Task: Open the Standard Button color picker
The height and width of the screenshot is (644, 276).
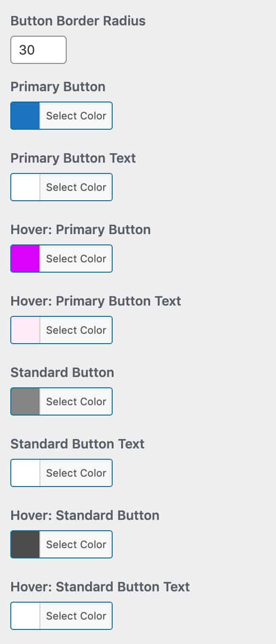Action: 76,401
